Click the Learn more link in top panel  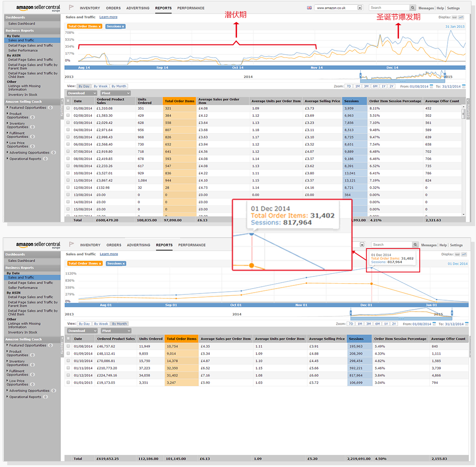(x=108, y=17)
